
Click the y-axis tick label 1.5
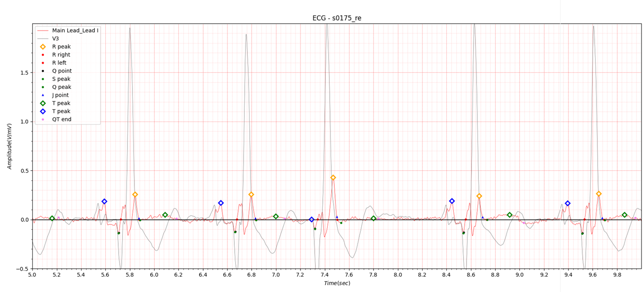[25, 73]
